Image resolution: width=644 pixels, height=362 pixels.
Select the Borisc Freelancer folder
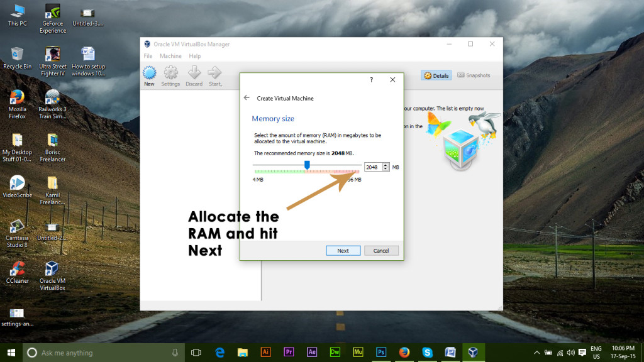click(53, 148)
